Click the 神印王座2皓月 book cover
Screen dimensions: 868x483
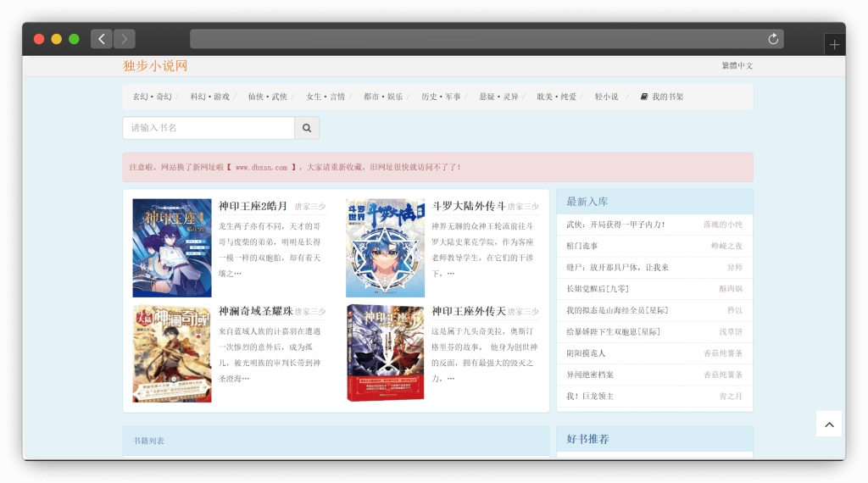tap(172, 248)
